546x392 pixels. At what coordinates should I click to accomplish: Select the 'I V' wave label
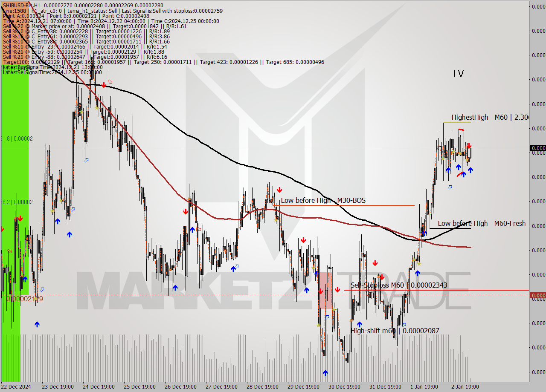(459, 74)
